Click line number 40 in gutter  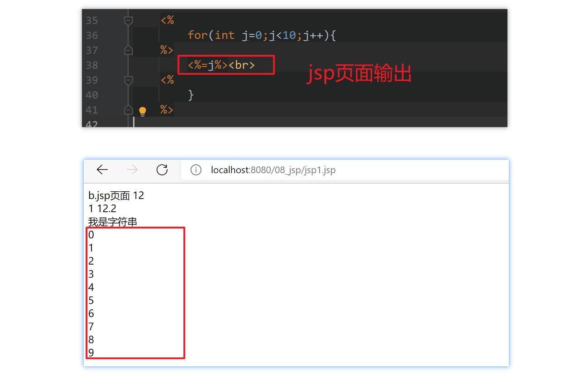pos(92,95)
